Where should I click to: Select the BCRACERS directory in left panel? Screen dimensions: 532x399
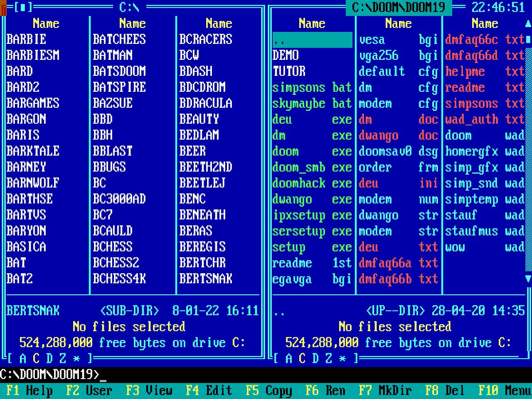pos(206,39)
